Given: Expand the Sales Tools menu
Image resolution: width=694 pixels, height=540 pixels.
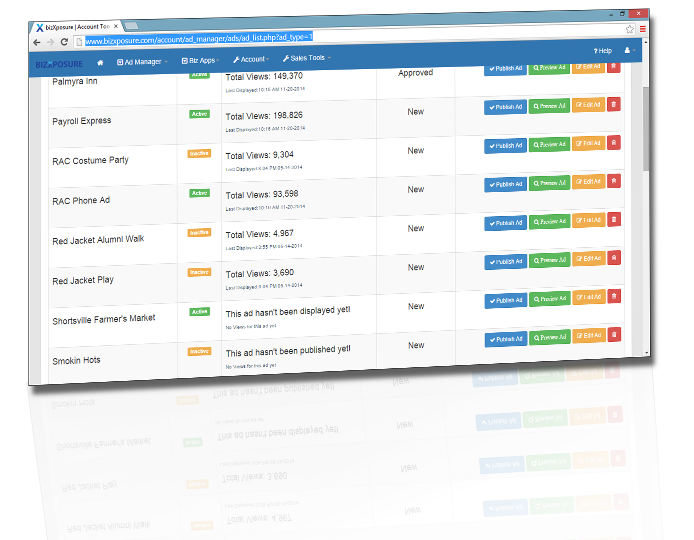Looking at the screenshot, I should tap(307, 58).
